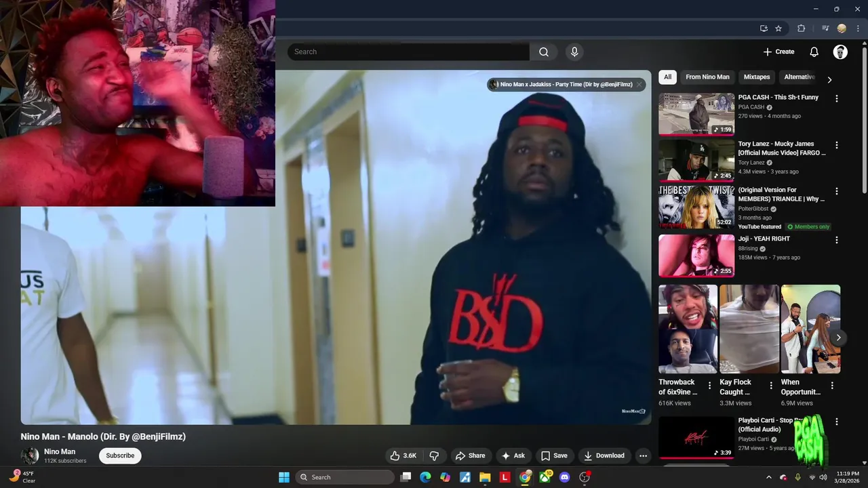Screen dimensions: 868x488
Task: Open Xbox app on taskbar
Action: pos(545,477)
